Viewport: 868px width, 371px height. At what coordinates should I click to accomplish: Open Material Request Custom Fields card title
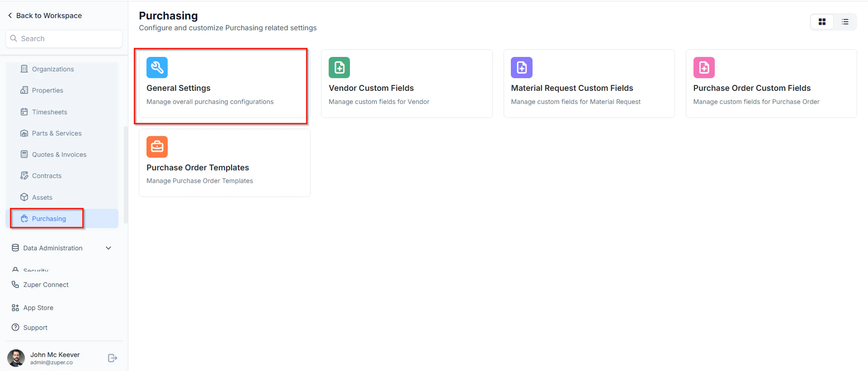click(x=572, y=88)
